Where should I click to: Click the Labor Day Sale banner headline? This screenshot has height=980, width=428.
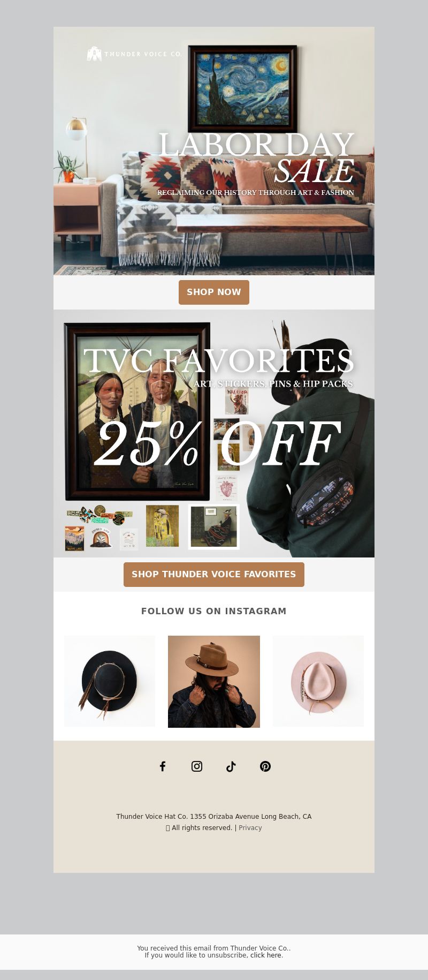coord(257,158)
